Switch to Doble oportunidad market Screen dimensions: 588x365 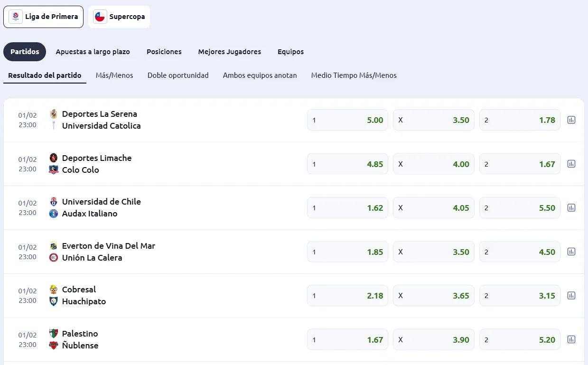(178, 75)
